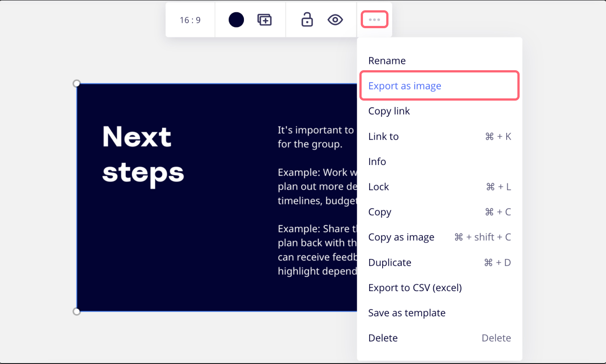Choose Save as template
Viewport: 606px width, 364px height.
click(x=407, y=313)
